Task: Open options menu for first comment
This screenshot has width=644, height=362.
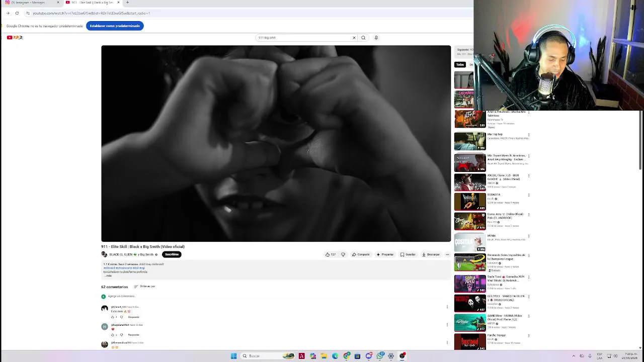Action: [x=447, y=307]
